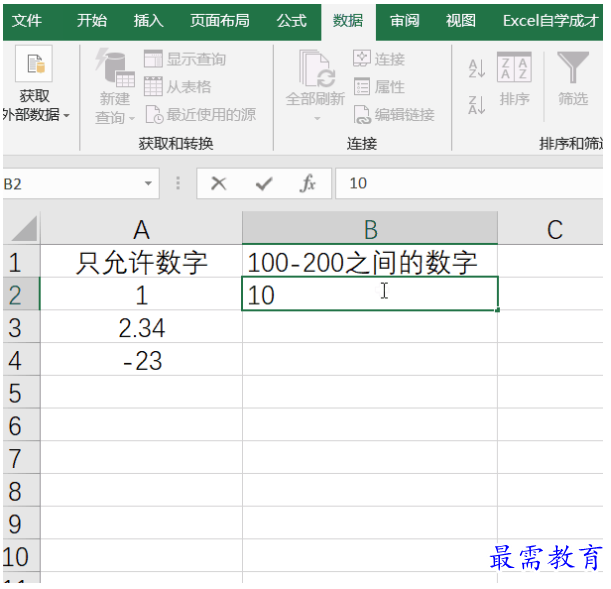Open the 公式 (Formulas) ribbon tab
Image resolution: width=611 pixels, height=589 pixels.
[292, 21]
